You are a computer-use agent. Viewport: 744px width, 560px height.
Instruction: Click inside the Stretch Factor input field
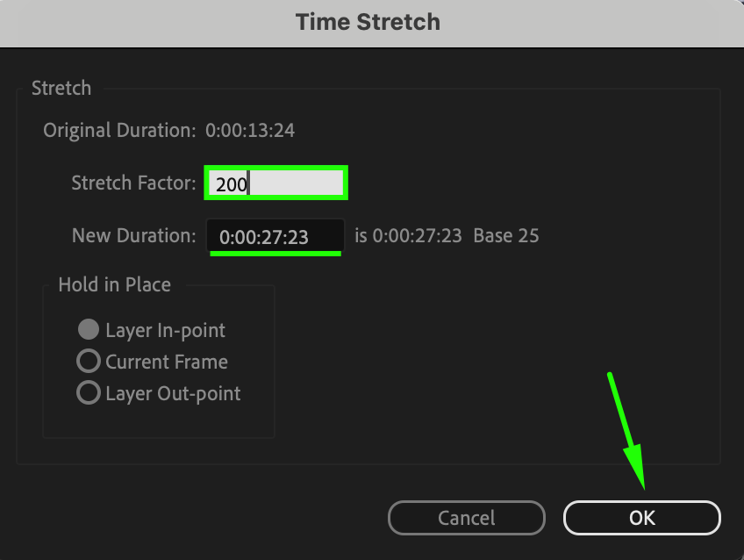coord(276,183)
